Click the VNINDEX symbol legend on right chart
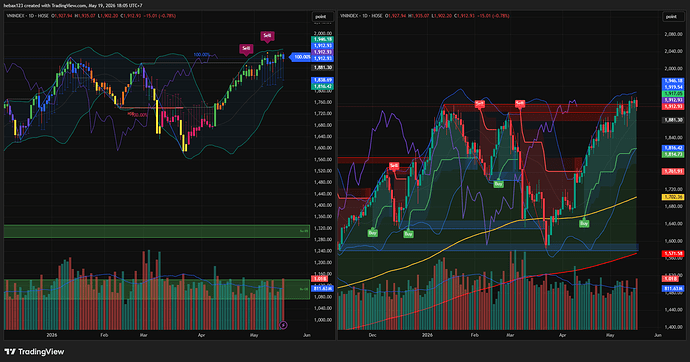 tap(361, 15)
